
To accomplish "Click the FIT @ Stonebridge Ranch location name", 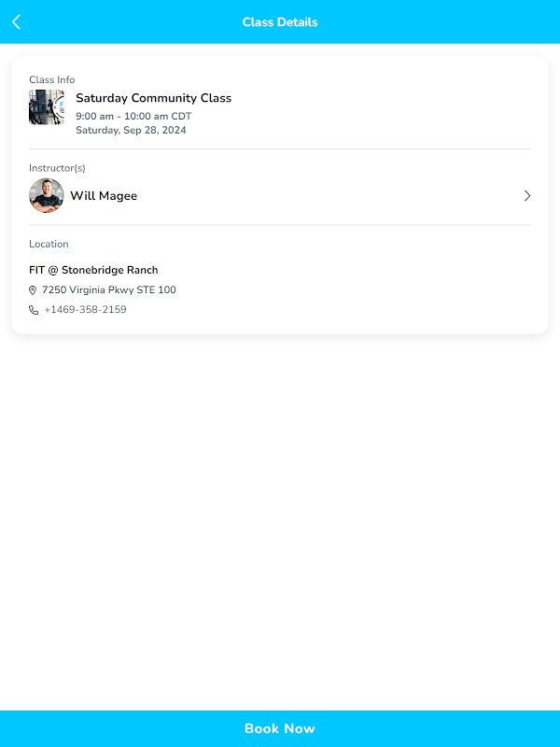I will [x=93, y=270].
